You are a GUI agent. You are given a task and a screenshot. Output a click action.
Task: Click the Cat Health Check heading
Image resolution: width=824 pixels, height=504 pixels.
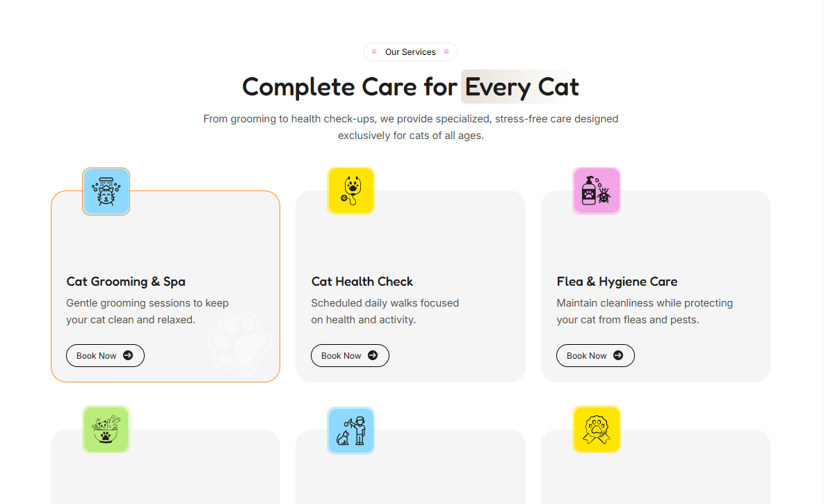[x=362, y=282]
